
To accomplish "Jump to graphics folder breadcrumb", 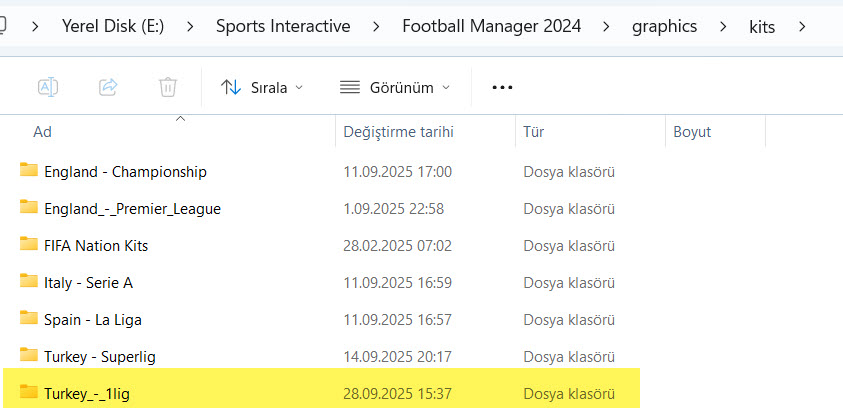I will [664, 26].
